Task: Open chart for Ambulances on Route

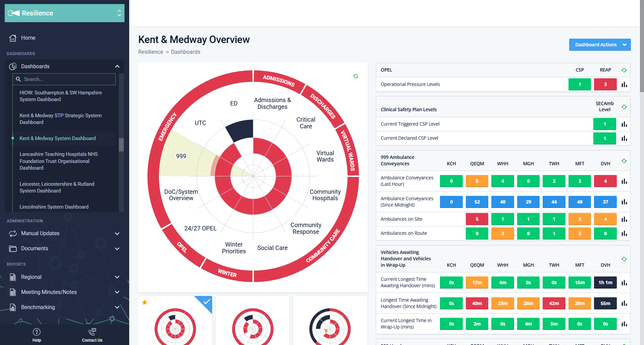Action: pos(624,233)
